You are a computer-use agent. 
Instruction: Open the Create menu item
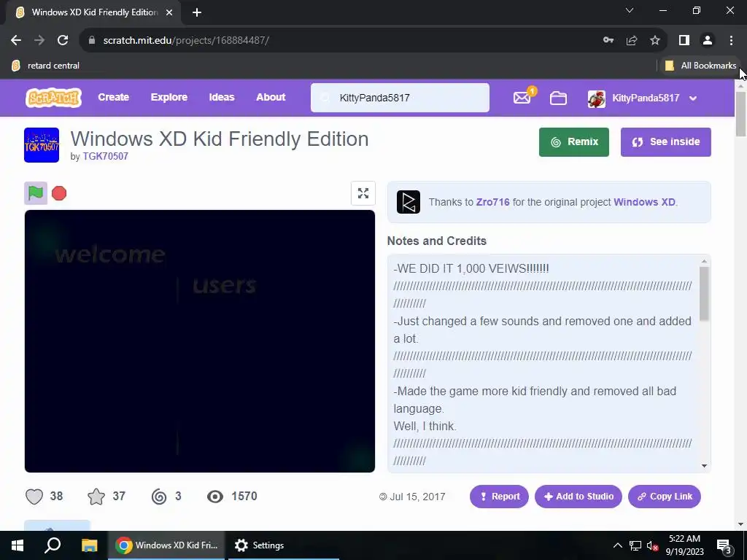tap(113, 97)
